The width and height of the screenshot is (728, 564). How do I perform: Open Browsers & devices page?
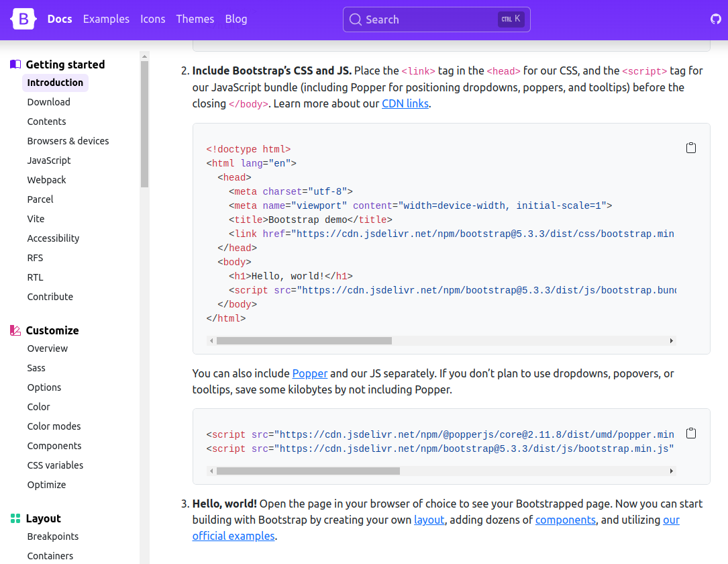pos(68,141)
